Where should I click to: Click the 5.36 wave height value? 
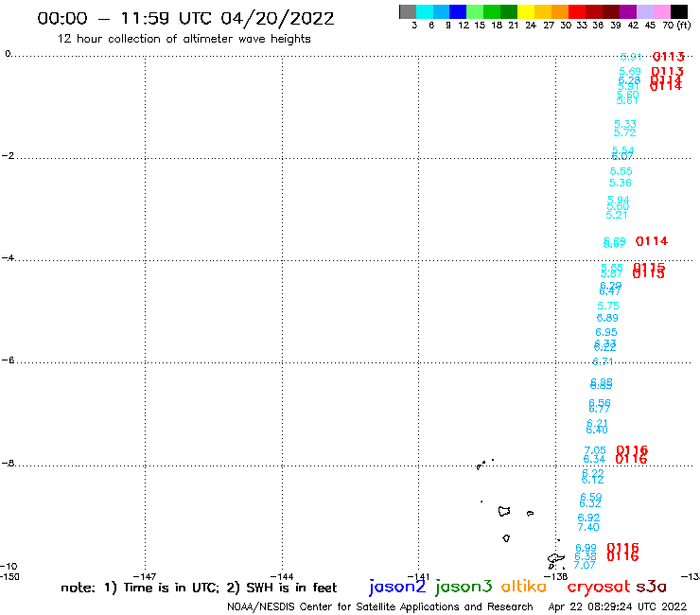point(621,183)
